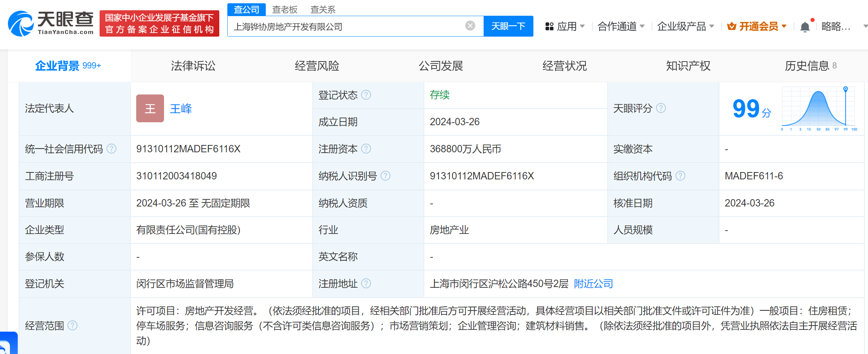Image resolution: width=868 pixels, height=354 pixels.
Task: Switch to the 查老板 search tab
Action: (x=285, y=10)
